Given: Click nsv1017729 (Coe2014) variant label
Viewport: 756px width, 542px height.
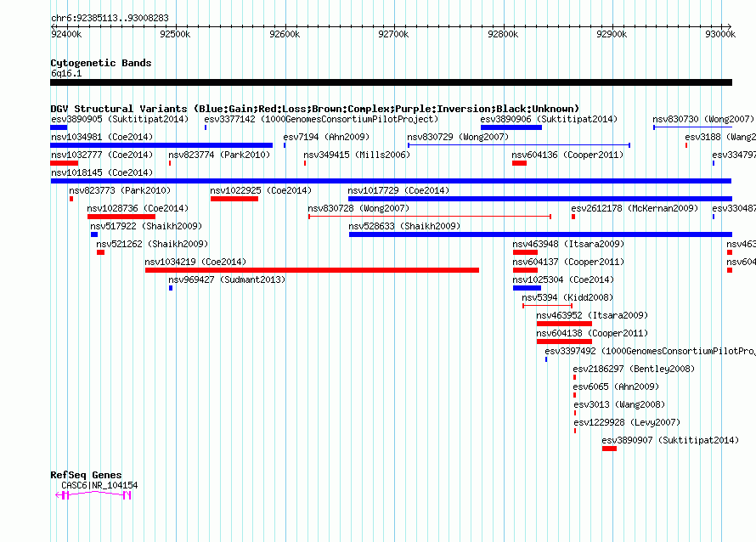Looking at the screenshot, I should (398, 190).
